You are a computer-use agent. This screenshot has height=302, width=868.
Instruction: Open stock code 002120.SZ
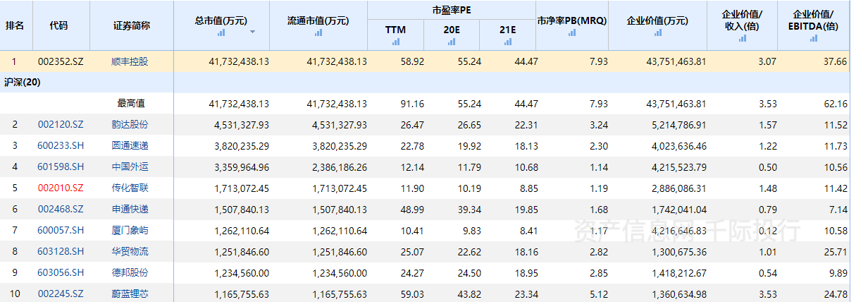click(61, 125)
